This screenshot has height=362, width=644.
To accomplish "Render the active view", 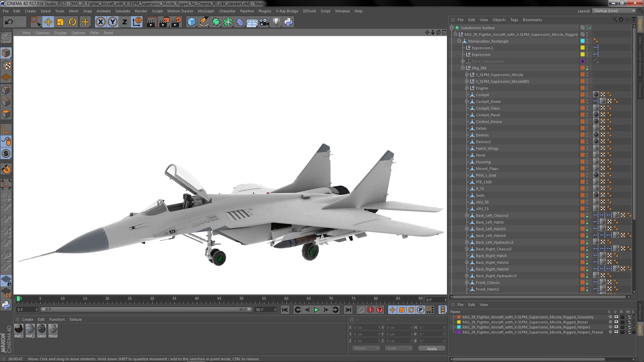I will [152, 22].
